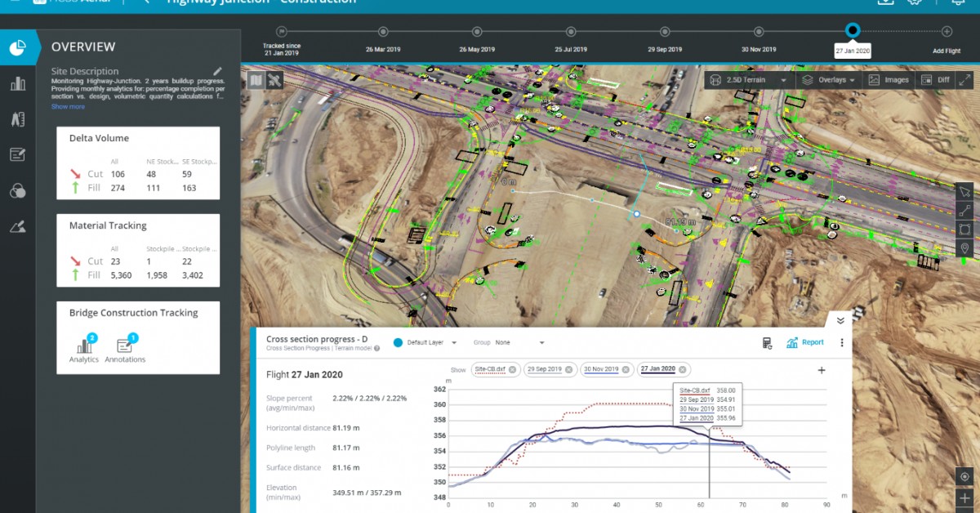980x513 pixels.
Task: Click the download icon in the top header
Action: click(x=885, y=2)
